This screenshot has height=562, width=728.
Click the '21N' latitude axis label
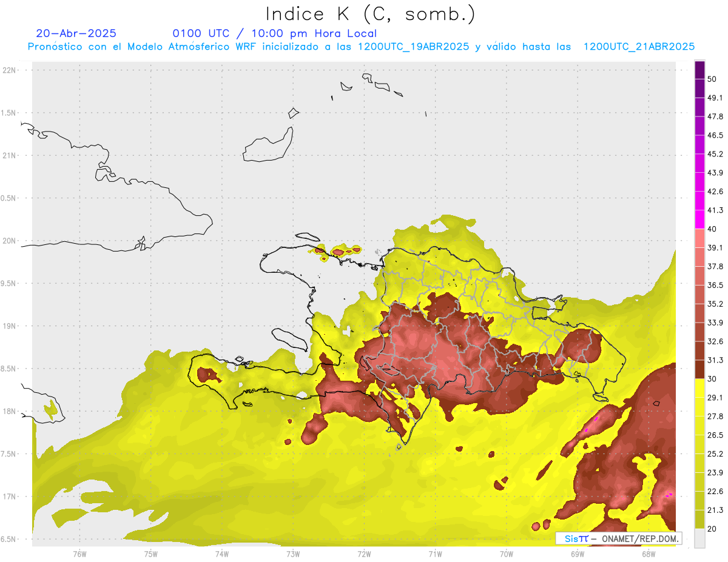9,155
